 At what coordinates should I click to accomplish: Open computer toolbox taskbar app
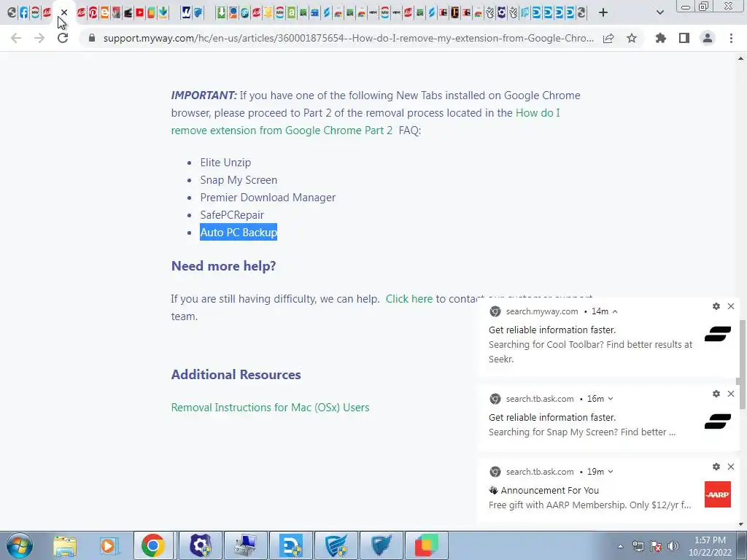click(246, 545)
